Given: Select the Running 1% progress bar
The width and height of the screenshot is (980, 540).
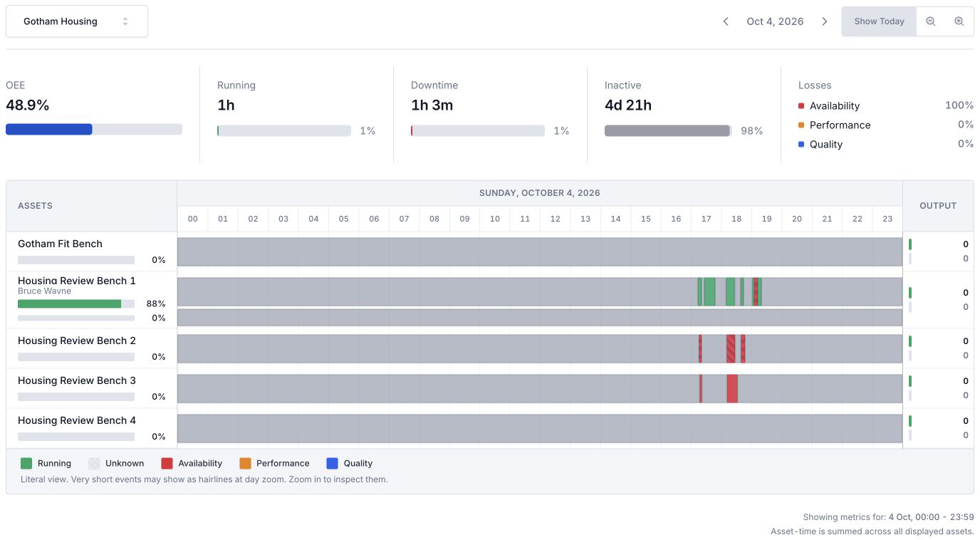Looking at the screenshot, I should click(284, 131).
